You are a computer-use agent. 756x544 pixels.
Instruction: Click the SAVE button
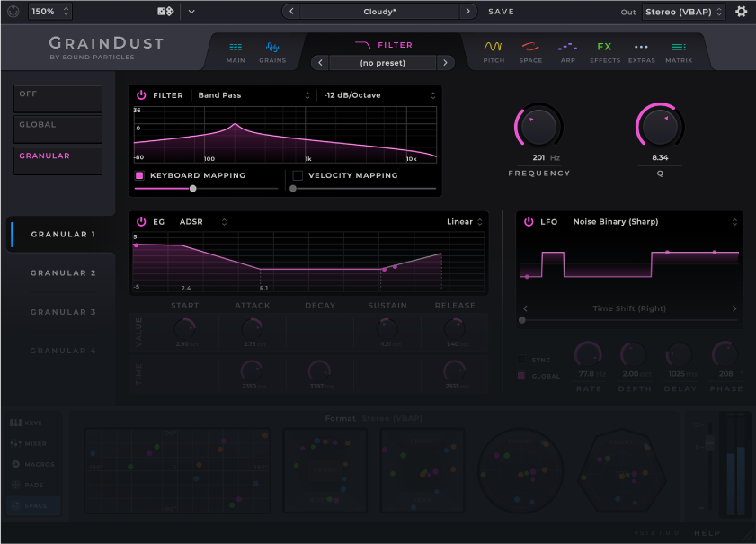502,12
